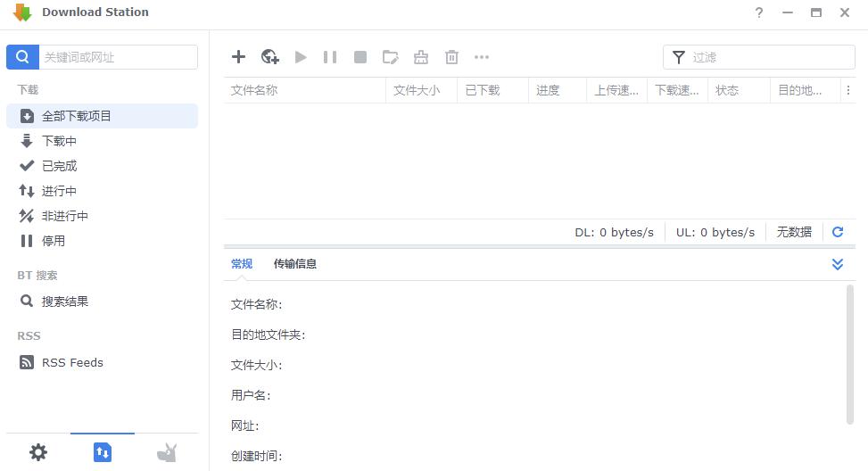This screenshot has height=471, width=868.
Task: Open help with question mark icon
Action: [x=759, y=12]
